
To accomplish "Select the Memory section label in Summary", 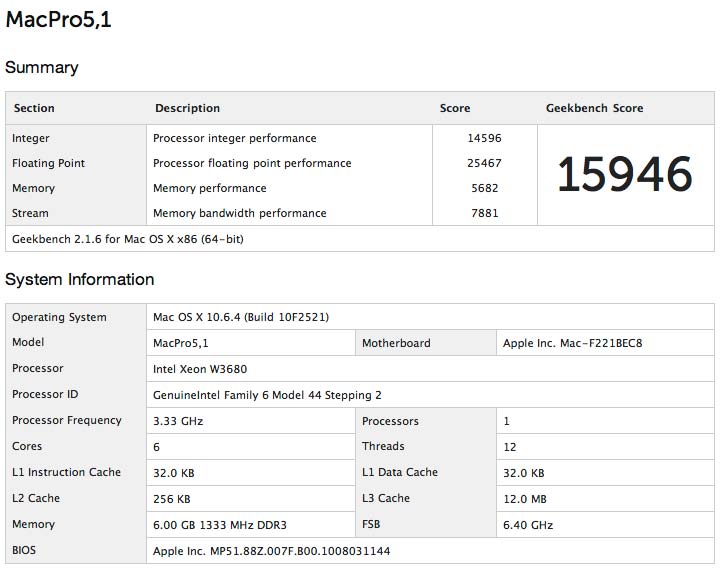I will pyautogui.click(x=33, y=188).
